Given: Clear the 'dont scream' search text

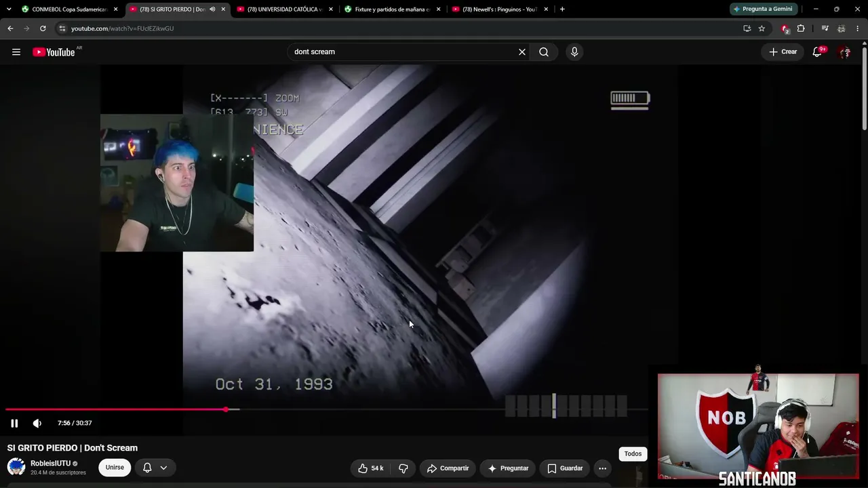Looking at the screenshot, I should pos(522,52).
